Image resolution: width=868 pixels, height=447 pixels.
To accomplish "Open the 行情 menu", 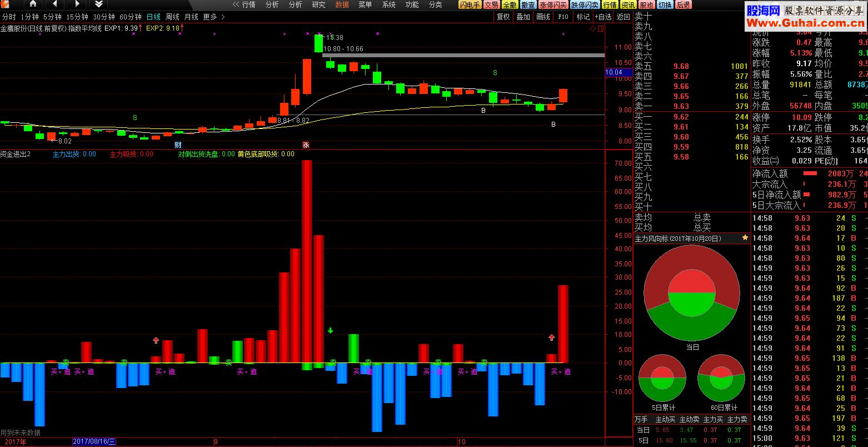I will [x=248, y=4].
